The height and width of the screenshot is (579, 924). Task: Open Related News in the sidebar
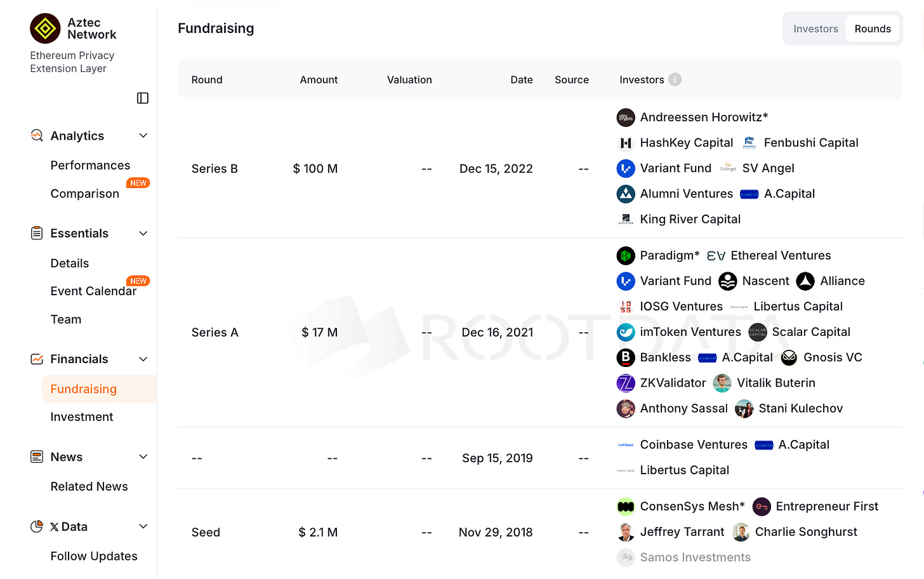(x=89, y=486)
